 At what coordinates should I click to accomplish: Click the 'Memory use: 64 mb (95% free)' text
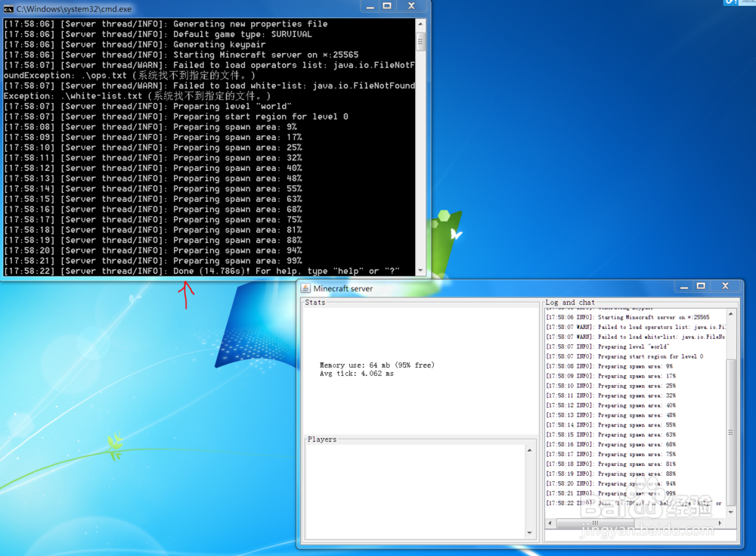click(376, 365)
